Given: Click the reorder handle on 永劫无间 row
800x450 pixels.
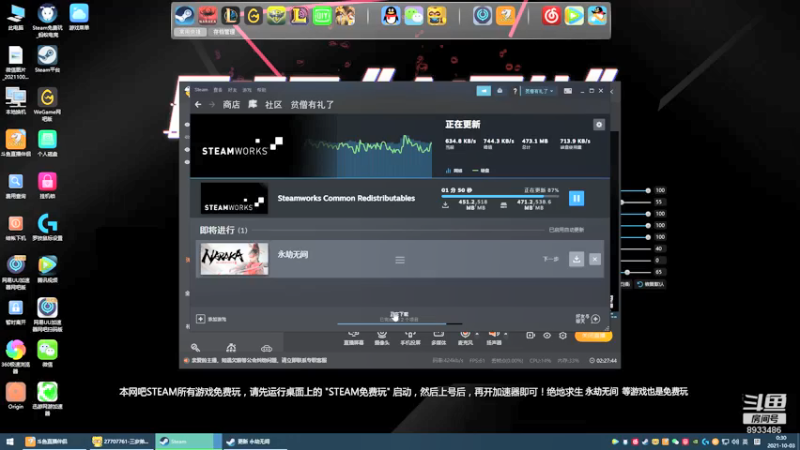Looking at the screenshot, I should tap(400, 260).
